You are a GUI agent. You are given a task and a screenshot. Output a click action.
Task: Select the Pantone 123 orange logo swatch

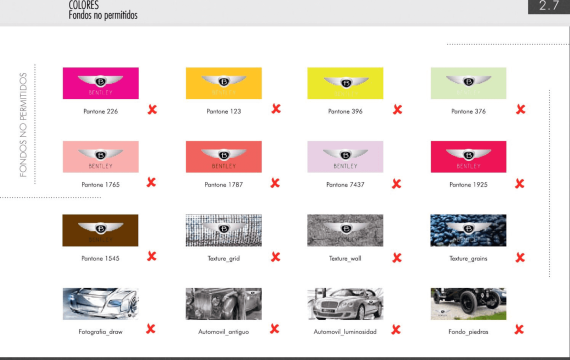click(x=224, y=83)
